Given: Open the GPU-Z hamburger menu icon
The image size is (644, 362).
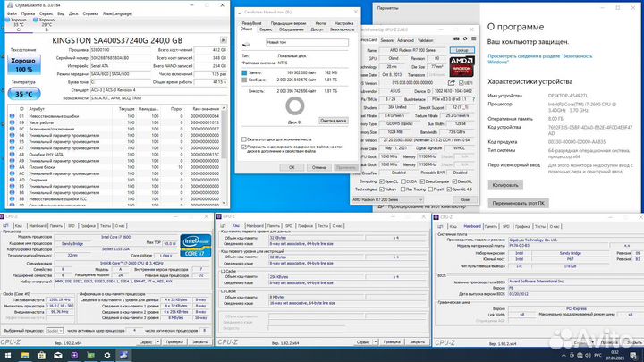Looking at the screenshot, I should pos(473,38).
